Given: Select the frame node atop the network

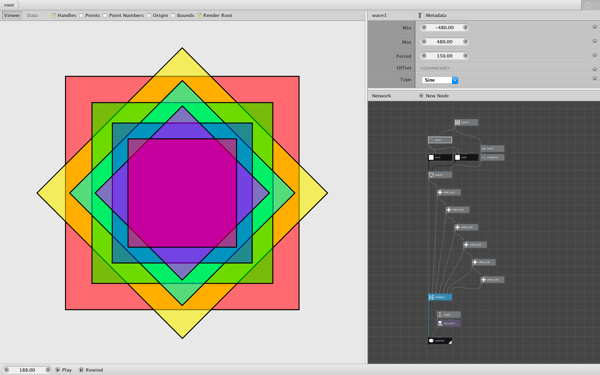Looking at the screenshot, I should click(x=466, y=122).
